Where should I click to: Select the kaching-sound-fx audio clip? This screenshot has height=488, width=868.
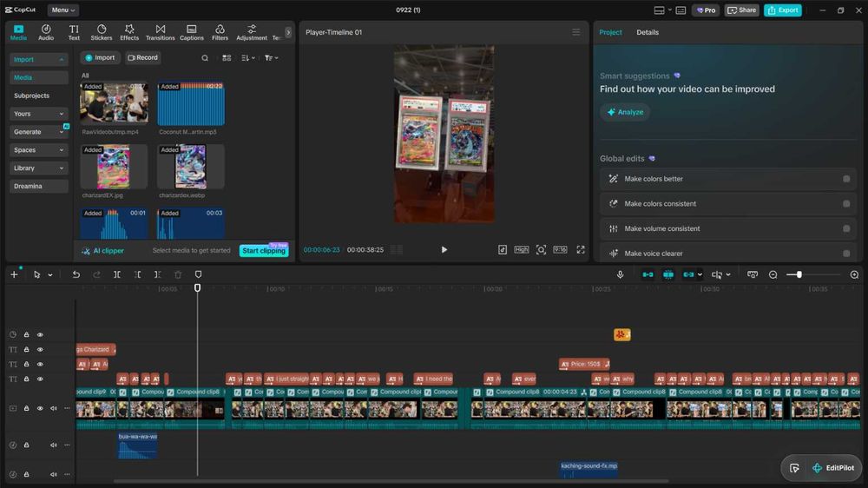coord(589,469)
